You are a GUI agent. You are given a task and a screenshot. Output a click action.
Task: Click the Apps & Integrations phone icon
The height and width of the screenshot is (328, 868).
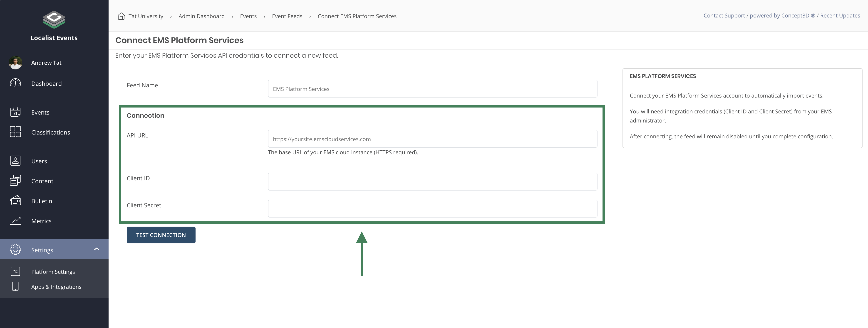point(15,286)
